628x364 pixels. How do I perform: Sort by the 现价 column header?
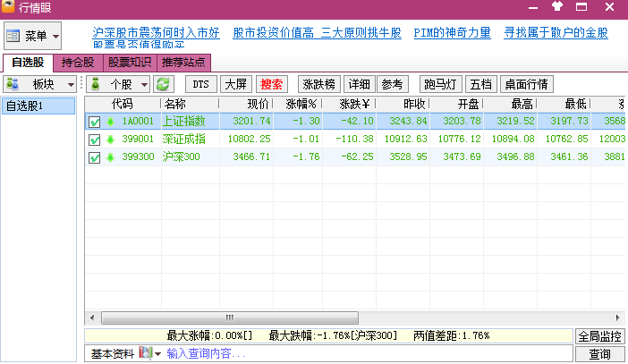point(246,104)
